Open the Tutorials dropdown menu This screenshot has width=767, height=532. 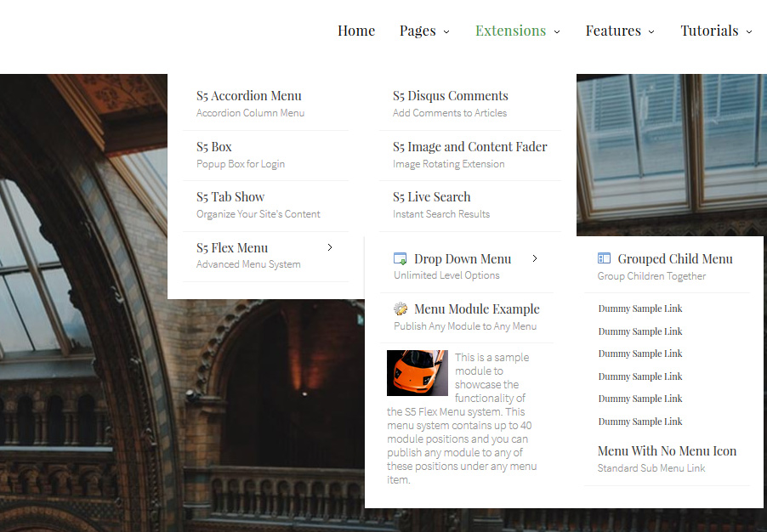716,31
